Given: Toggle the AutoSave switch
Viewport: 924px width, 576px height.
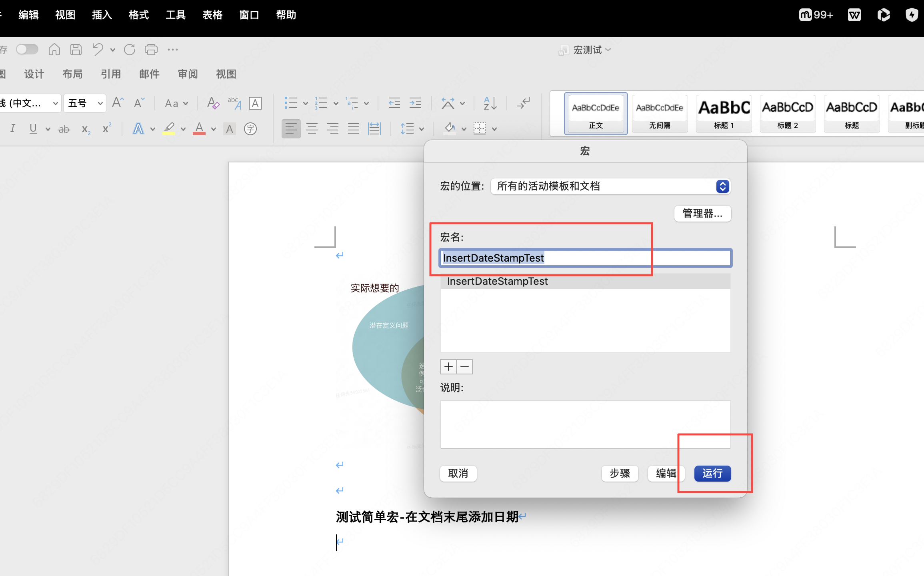Looking at the screenshot, I should [27, 50].
